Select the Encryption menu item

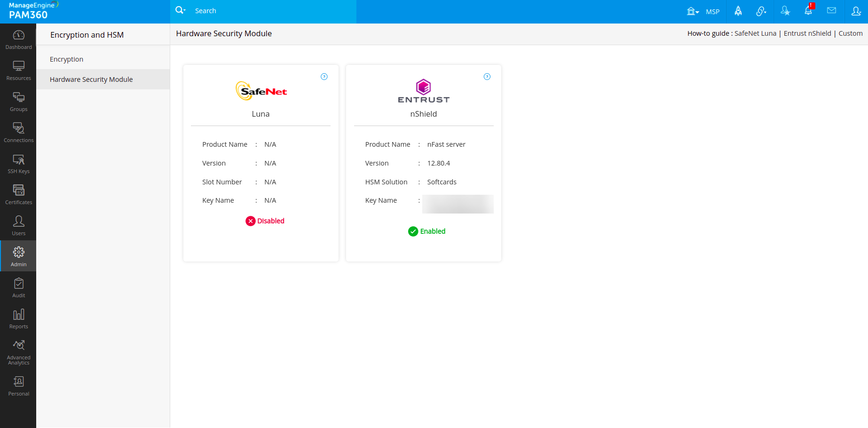point(103,59)
